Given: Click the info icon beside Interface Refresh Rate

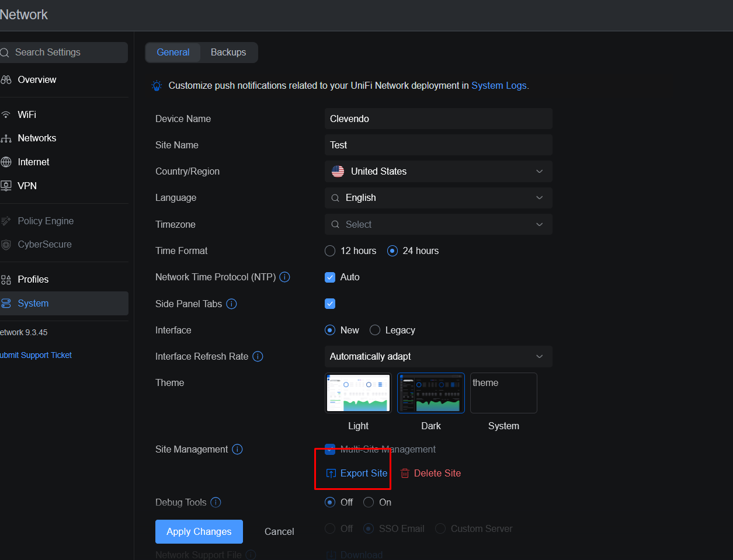Looking at the screenshot, I should (258, 356).
